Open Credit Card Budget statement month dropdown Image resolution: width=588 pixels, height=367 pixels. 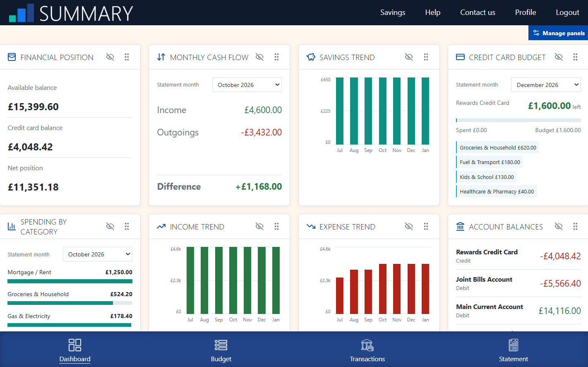[546, 85]
